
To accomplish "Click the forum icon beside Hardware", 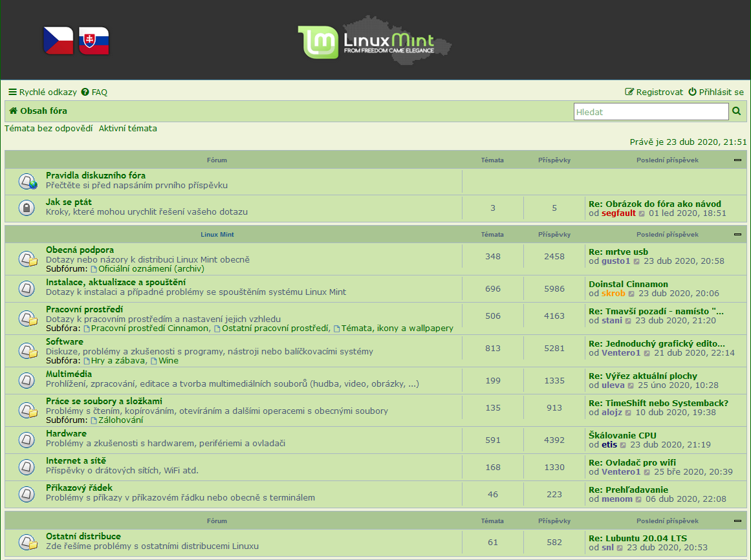I will (27, 439).
